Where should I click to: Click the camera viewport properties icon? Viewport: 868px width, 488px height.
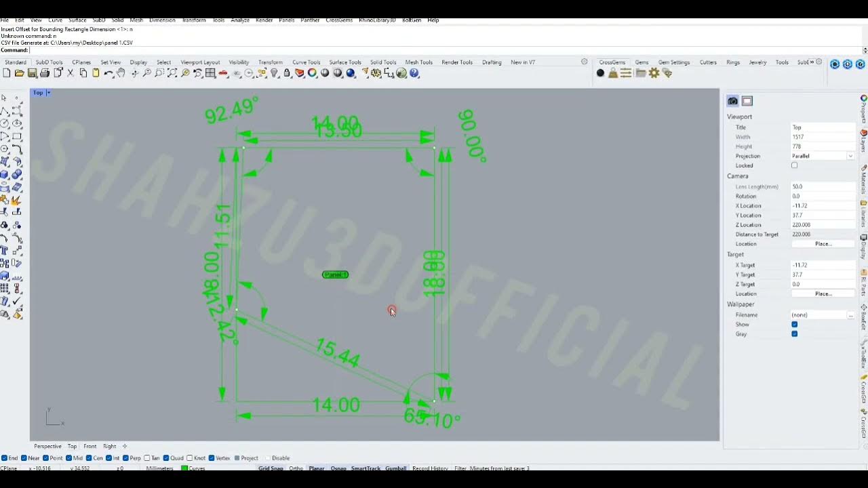coord(732,101)
